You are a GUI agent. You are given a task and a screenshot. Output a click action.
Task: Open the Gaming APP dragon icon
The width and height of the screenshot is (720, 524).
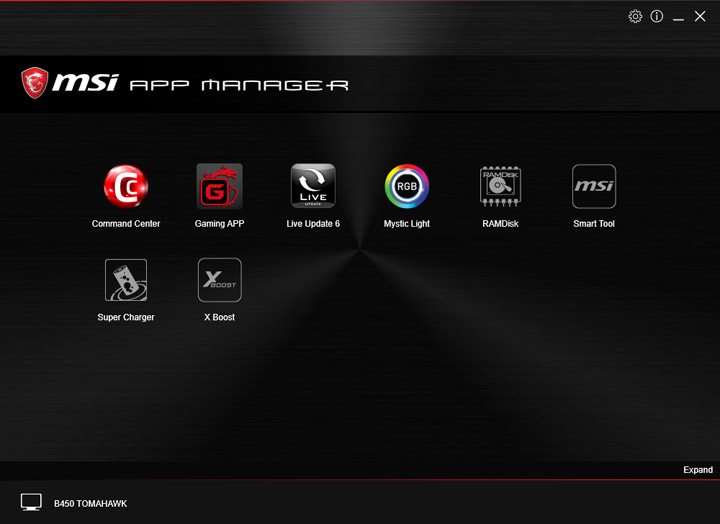point(219,186)
